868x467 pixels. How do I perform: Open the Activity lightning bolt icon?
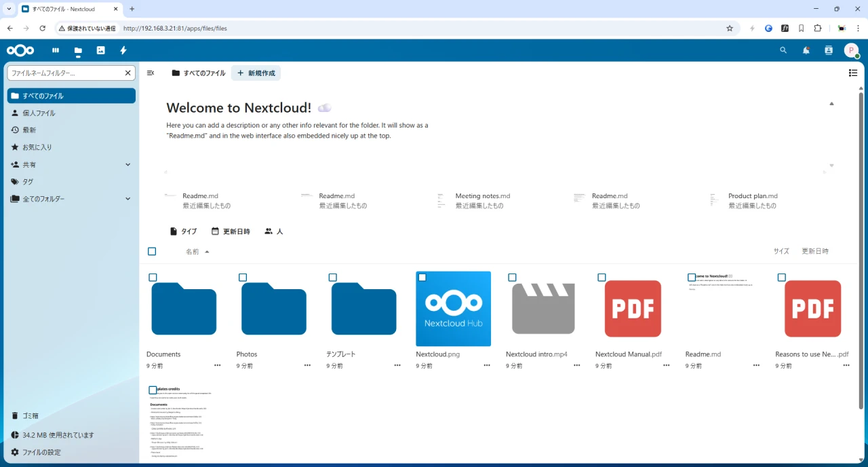(x=123, y=50)
